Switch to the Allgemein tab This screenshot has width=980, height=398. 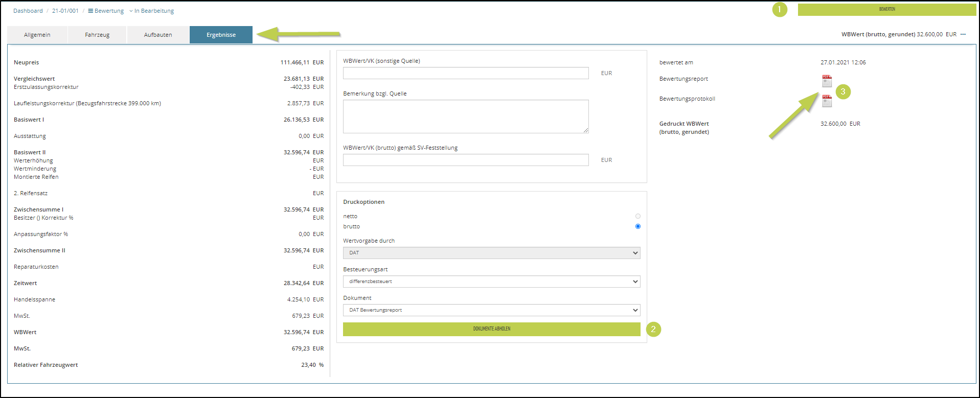[x=37, y=35]
